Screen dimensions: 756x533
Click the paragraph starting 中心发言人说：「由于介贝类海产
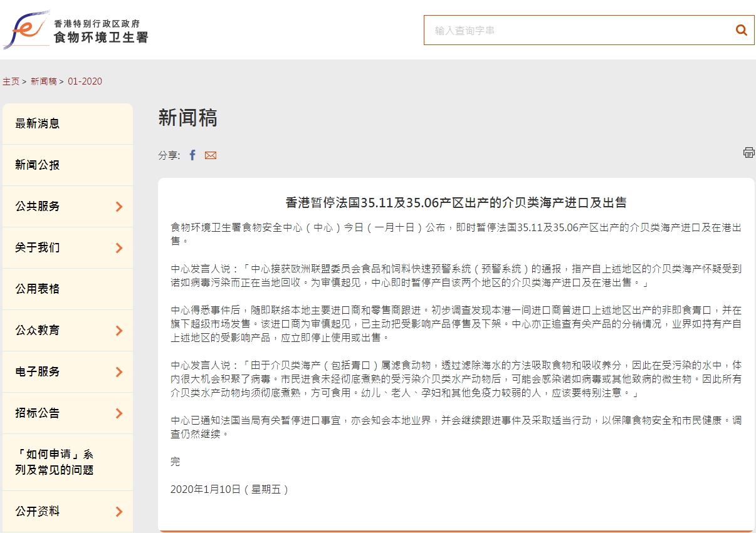456,379
